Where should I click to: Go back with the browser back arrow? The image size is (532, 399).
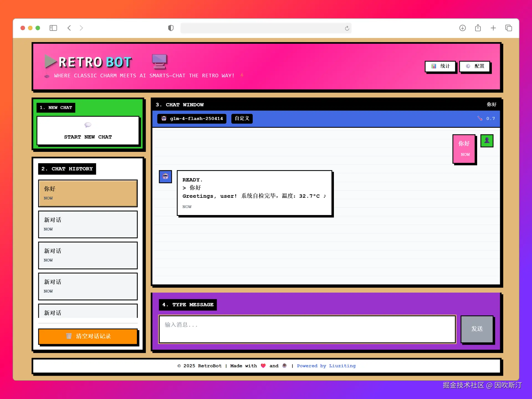coord(69,28)
